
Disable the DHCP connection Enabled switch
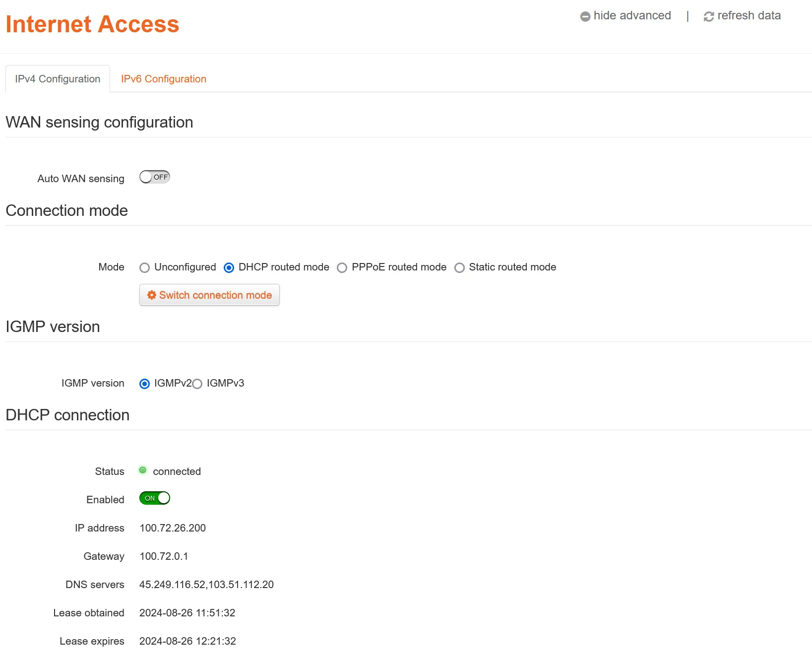(155, 498)
